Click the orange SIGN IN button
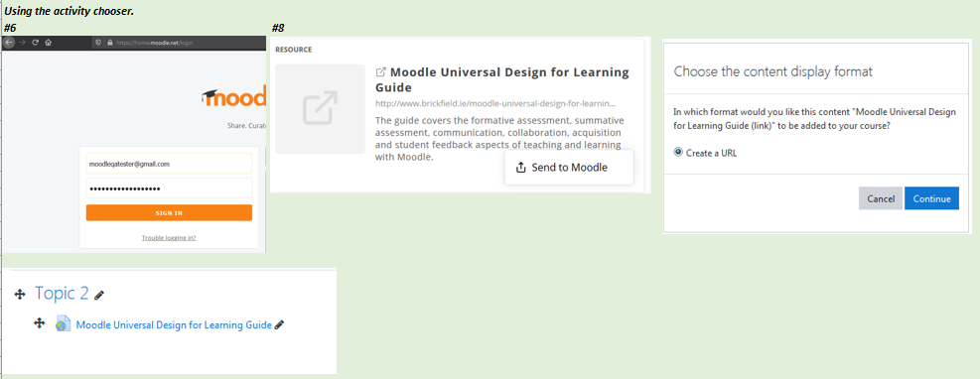980x379 pixels. (170, 213)
